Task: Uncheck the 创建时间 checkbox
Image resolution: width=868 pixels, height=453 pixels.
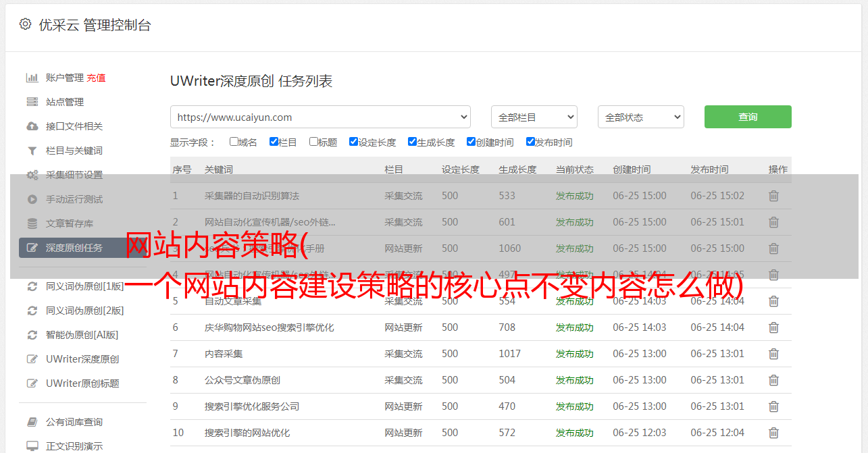Action: (x=471, y=142)
